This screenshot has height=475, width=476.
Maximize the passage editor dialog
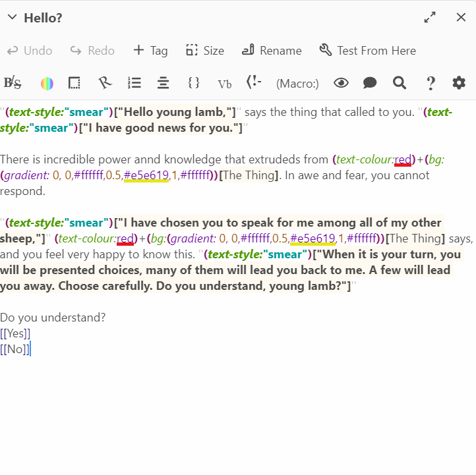click(430, 17)
